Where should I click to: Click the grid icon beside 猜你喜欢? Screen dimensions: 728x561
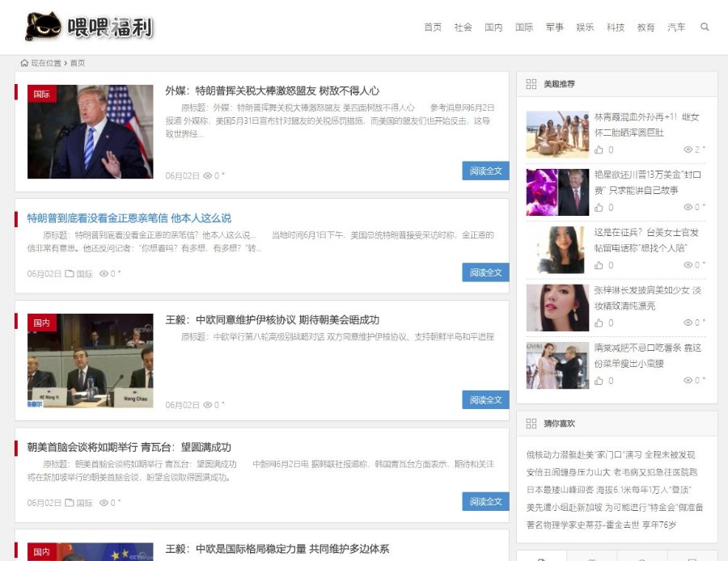coord(531,424)
